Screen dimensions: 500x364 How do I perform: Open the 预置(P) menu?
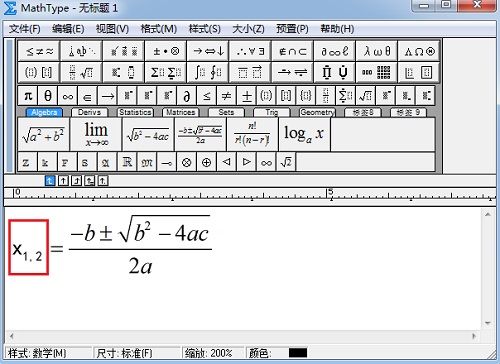pos(292,29)
